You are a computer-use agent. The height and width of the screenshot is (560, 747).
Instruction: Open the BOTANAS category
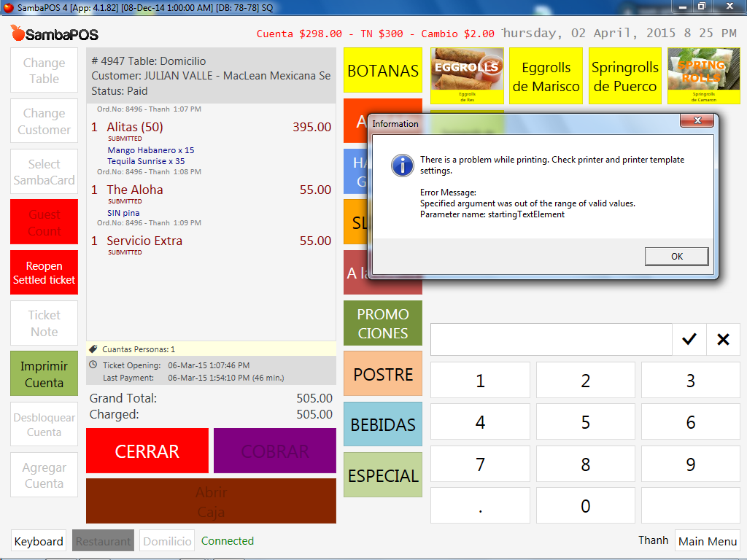tap(382, 71)
